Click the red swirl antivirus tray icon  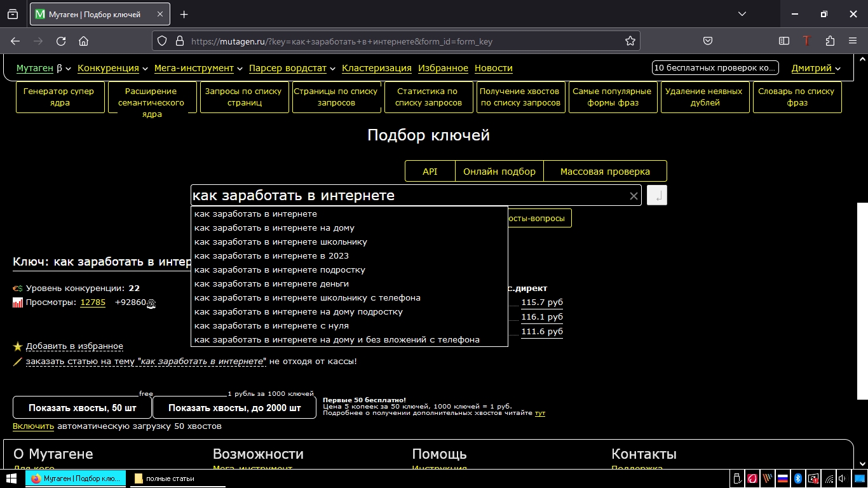pyautogui.click(x=752, y=478)
